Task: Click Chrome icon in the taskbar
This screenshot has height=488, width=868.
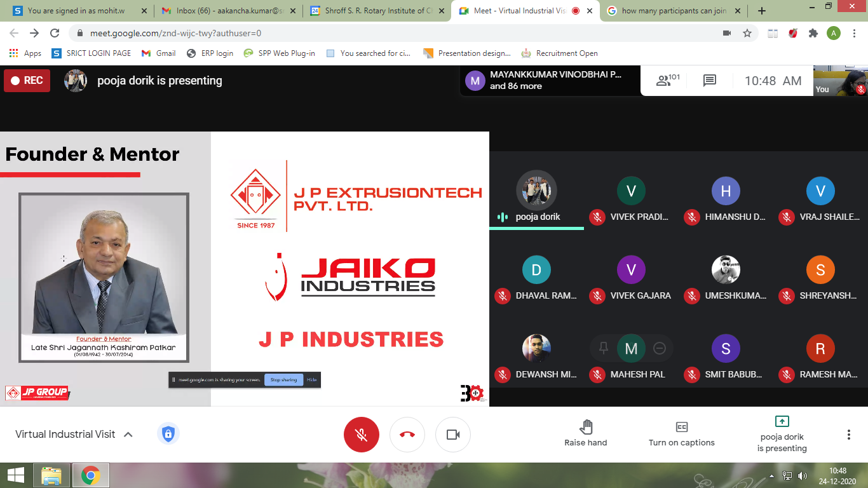Action: click(x=91, y=475)
